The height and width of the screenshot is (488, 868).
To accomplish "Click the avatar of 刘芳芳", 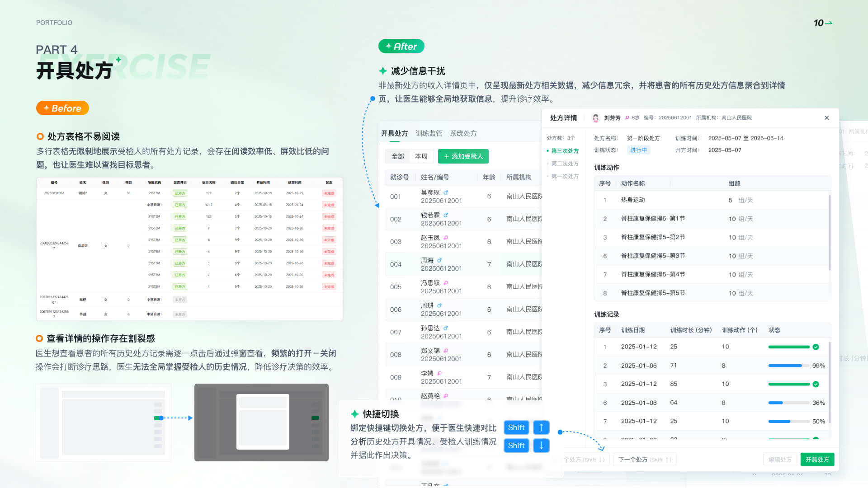I will click(596, 118).
